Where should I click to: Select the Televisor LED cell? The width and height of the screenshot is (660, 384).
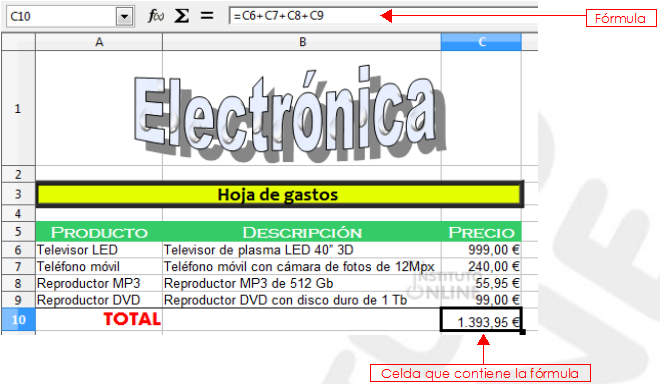click(99, 250)
